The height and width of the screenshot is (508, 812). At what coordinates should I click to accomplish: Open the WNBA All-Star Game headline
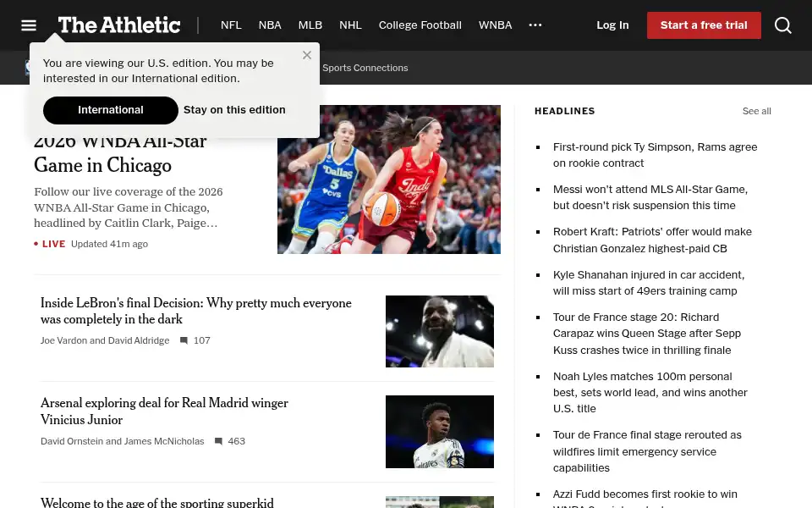pyautogui.click(x=120, y=157)
